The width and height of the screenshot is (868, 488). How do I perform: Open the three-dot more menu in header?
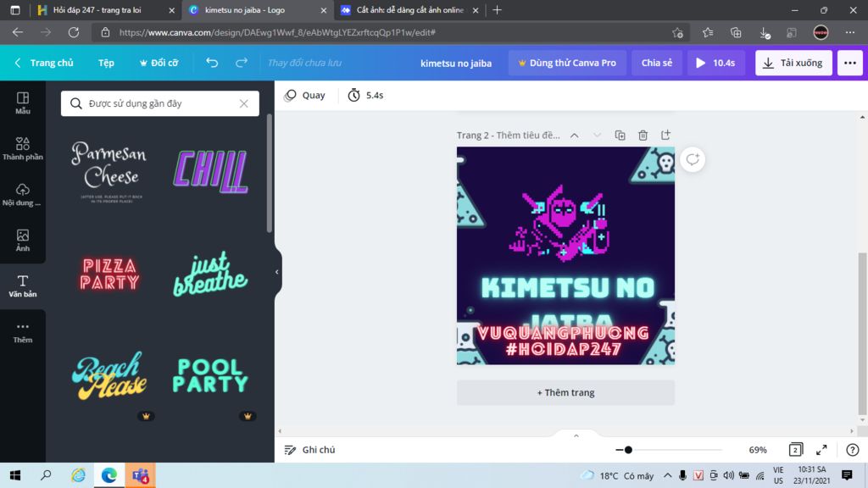click(x=849, y=63)
